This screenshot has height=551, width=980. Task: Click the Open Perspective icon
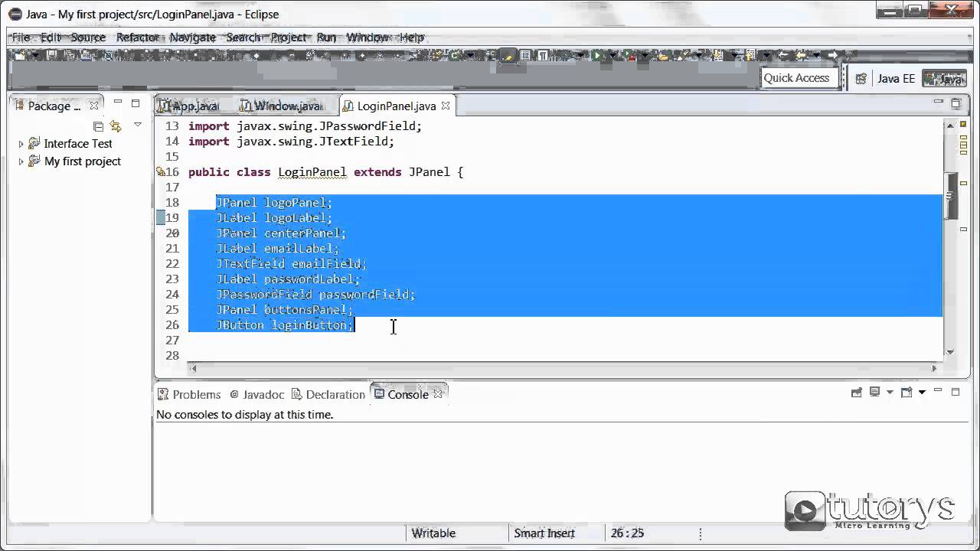(x=861, y=78)
